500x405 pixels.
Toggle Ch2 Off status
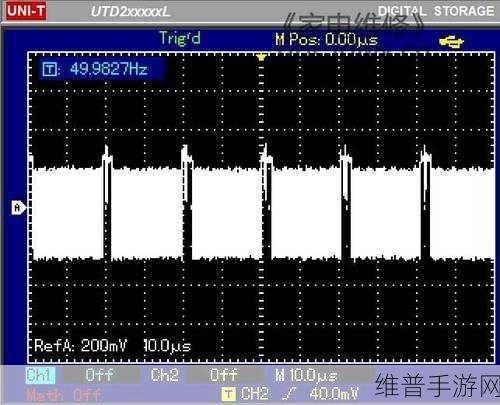pos(223,375)
